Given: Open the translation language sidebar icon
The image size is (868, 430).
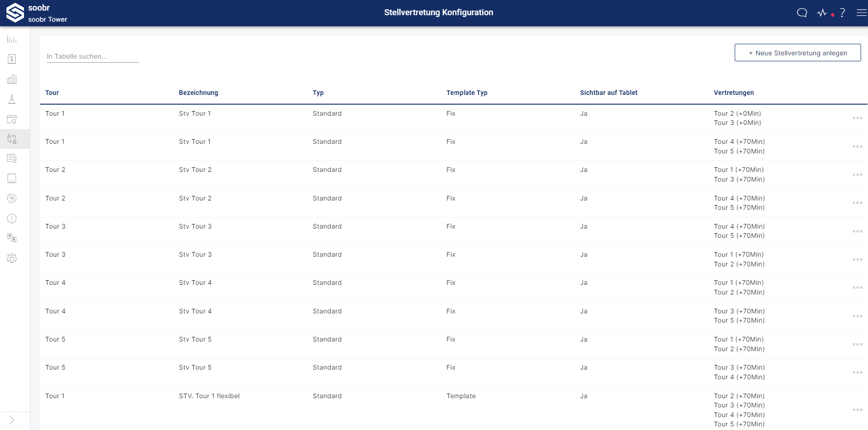Looking at the screenshot, I should click(12, 238).
